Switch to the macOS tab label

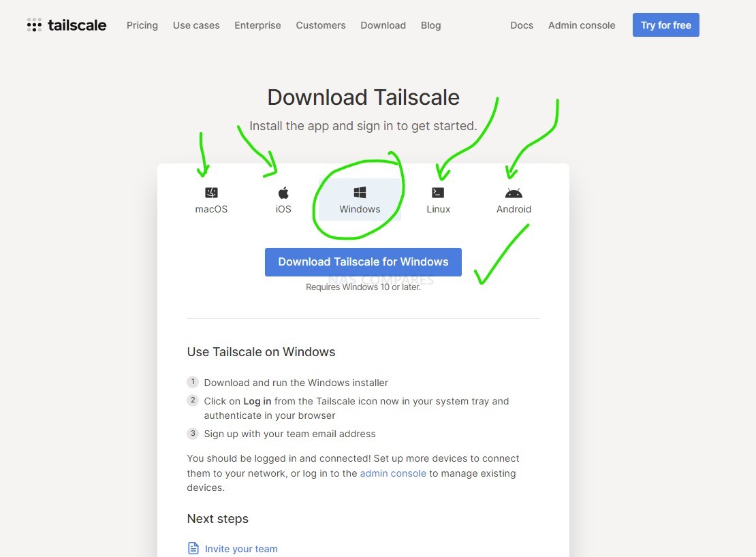(x=211, y=209)
